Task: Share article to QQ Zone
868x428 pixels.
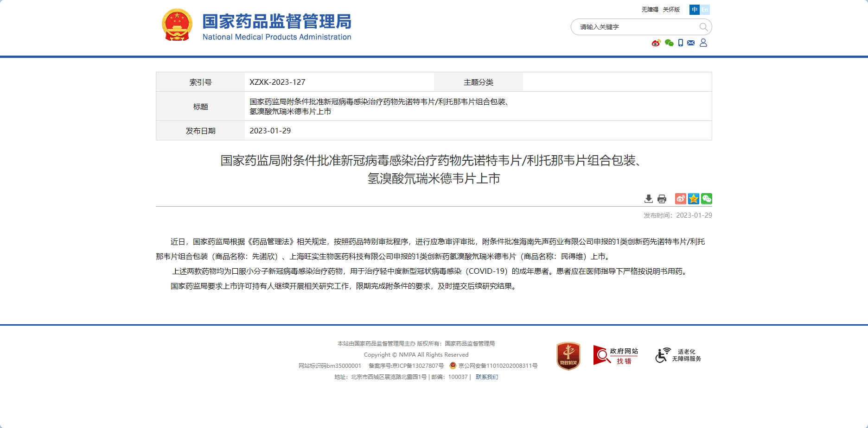Action: coord(693,199)
